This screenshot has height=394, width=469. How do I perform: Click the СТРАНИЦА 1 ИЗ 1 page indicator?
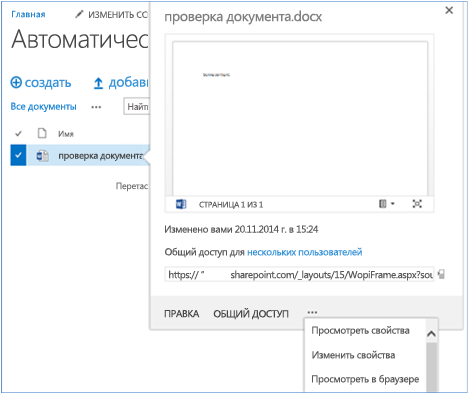[x=231, y=205]
